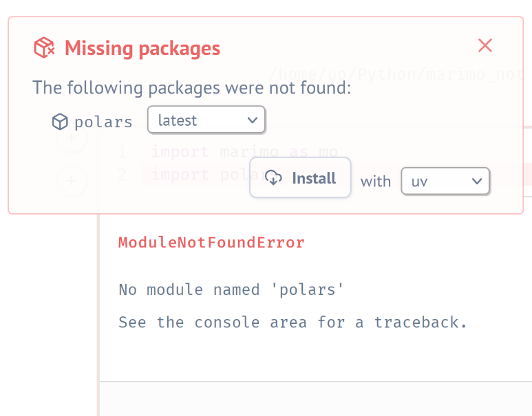Click the Install button label
The image size is (532, 416).
coord(314,178)
